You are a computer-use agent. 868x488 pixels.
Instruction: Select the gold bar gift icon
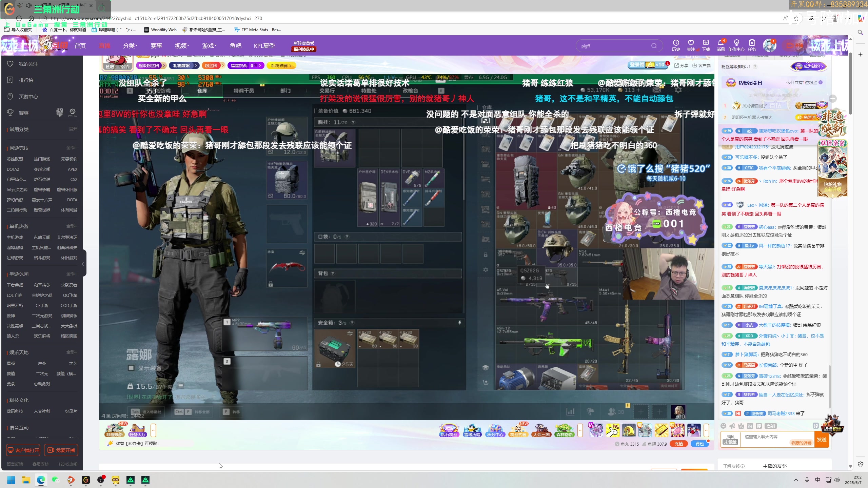tap(661, 430)
